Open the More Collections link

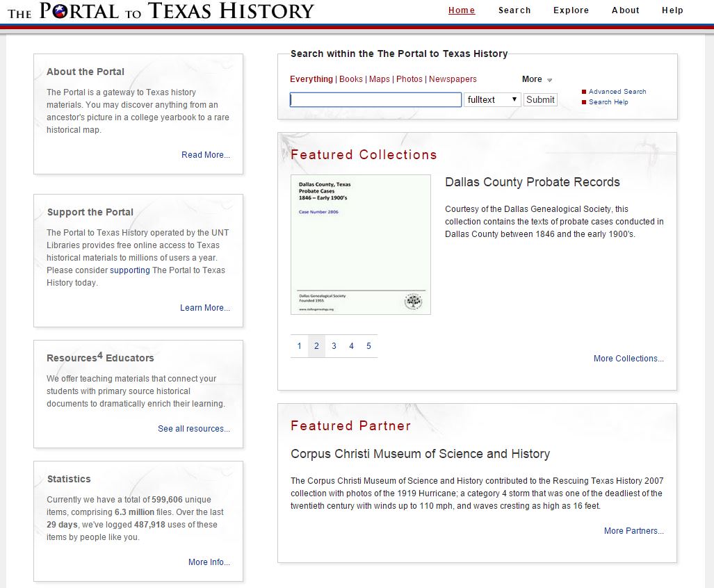click(x=628, y=359)
